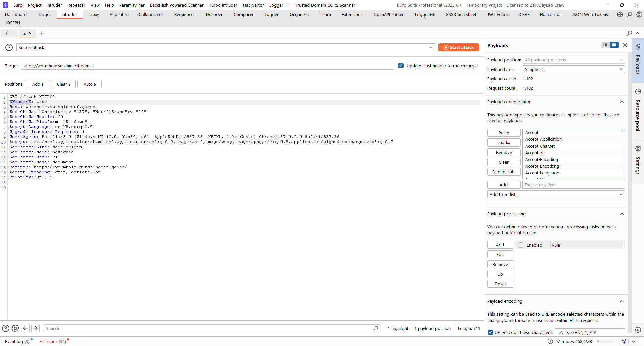Collapse the tab row with the up chevron
The height and width of the screenshot is (346, 644).
pyautogui.click(x=638, y=33)
